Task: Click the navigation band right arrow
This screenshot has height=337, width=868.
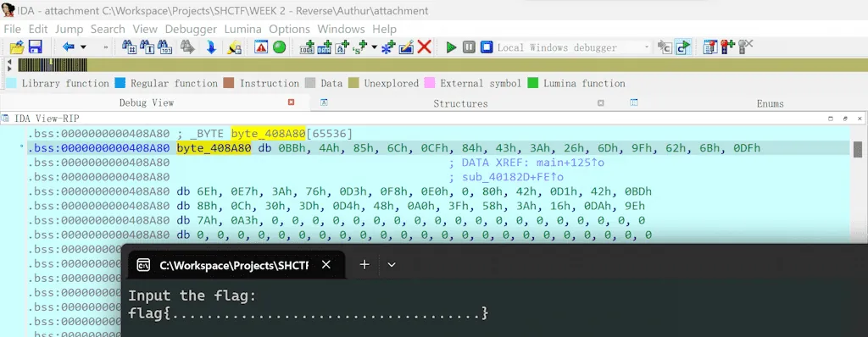Action: click(x=8, y=69)
